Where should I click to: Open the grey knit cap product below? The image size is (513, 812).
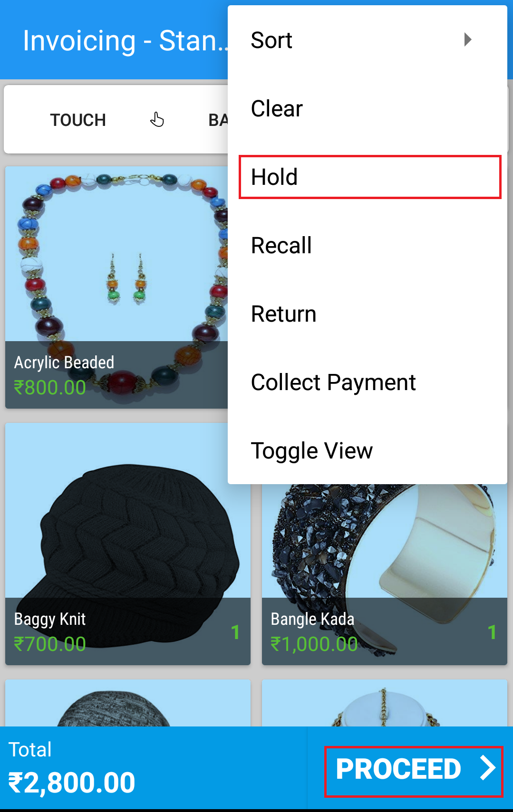click(128, 703)
